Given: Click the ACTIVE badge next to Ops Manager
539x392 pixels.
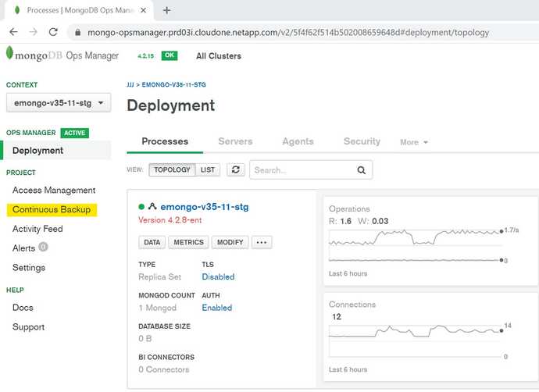Looking at the screenshot, I should tap(74, 133).
